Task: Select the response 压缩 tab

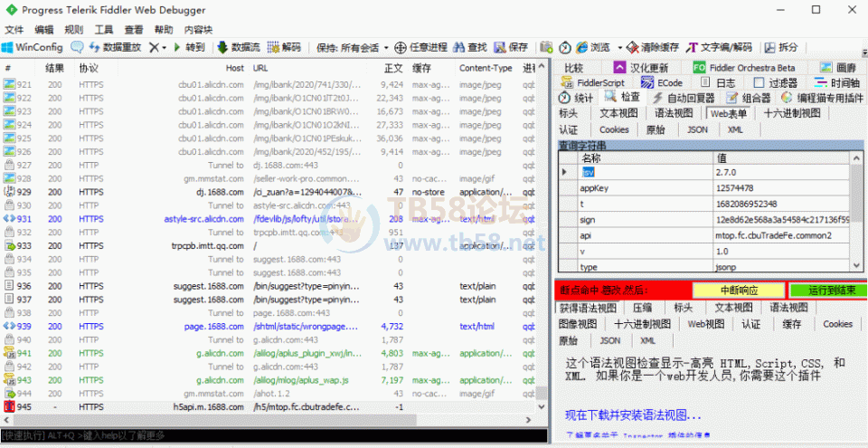Action: 642,307
